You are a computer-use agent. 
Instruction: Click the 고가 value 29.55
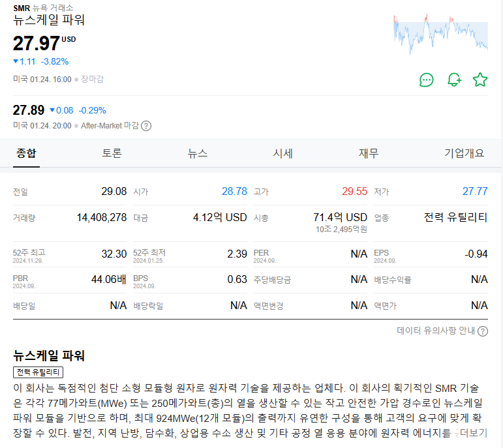coord(354,192)
